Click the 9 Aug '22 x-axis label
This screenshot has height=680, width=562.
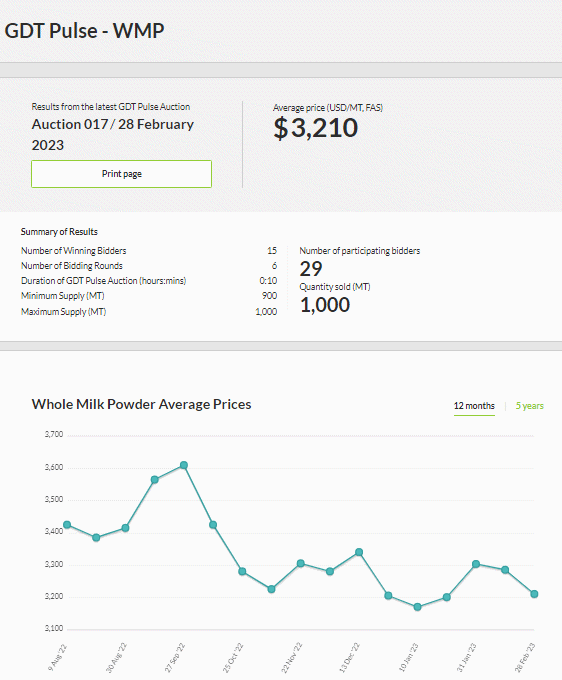point(58,657)
